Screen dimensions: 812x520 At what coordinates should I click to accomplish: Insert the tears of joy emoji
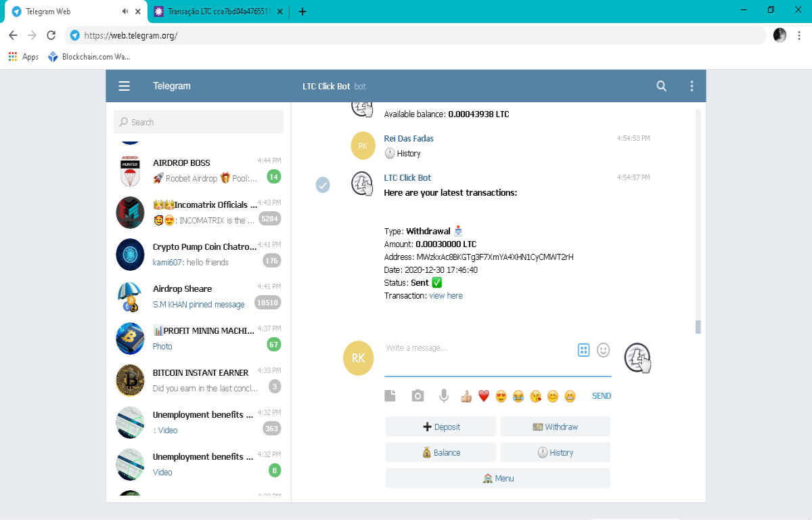[x=518, y=396]
